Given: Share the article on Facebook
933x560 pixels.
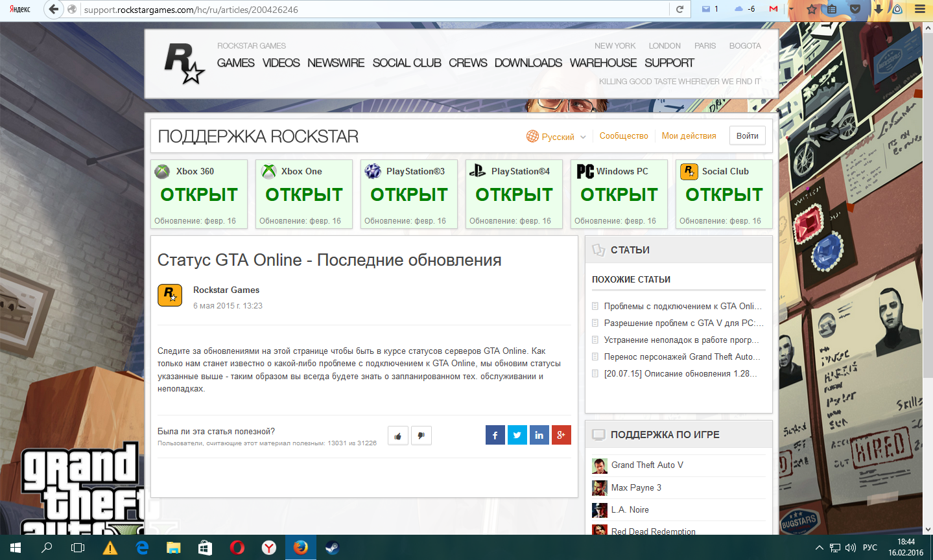Looking at the screenshot, I should click(x=495, y=435).
